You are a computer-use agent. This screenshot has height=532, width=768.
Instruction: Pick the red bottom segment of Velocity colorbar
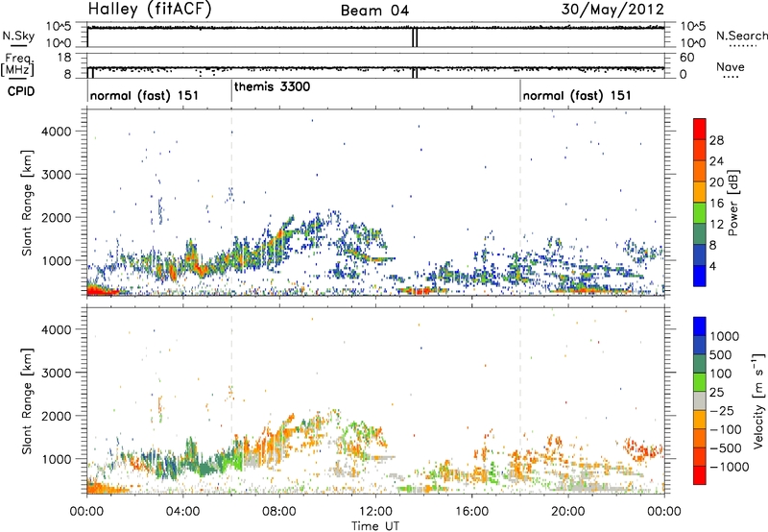(700, 475)
